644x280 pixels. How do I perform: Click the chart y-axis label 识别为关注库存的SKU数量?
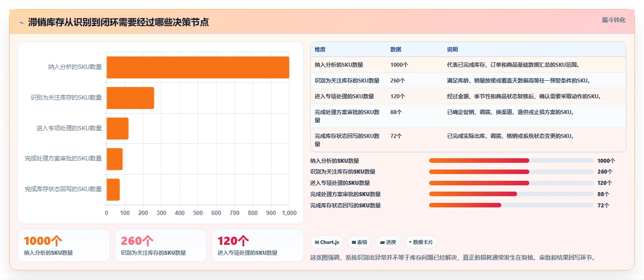[x=66, y=98]
